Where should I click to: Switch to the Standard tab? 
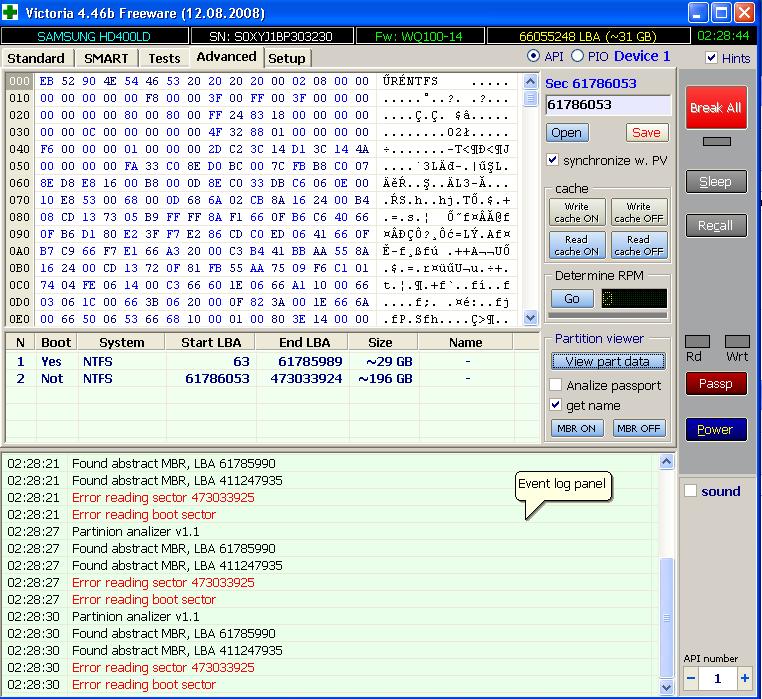tap(36, 58)
